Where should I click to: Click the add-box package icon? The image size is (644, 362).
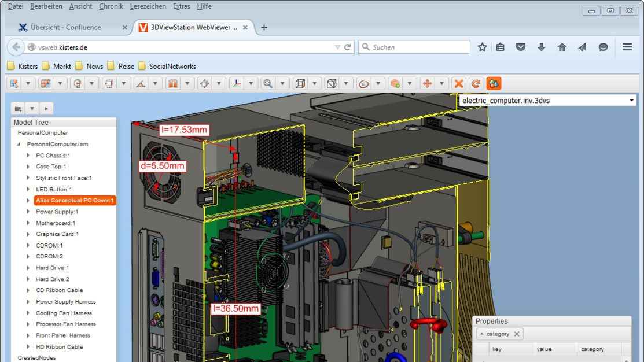click(x=395, y=84)
